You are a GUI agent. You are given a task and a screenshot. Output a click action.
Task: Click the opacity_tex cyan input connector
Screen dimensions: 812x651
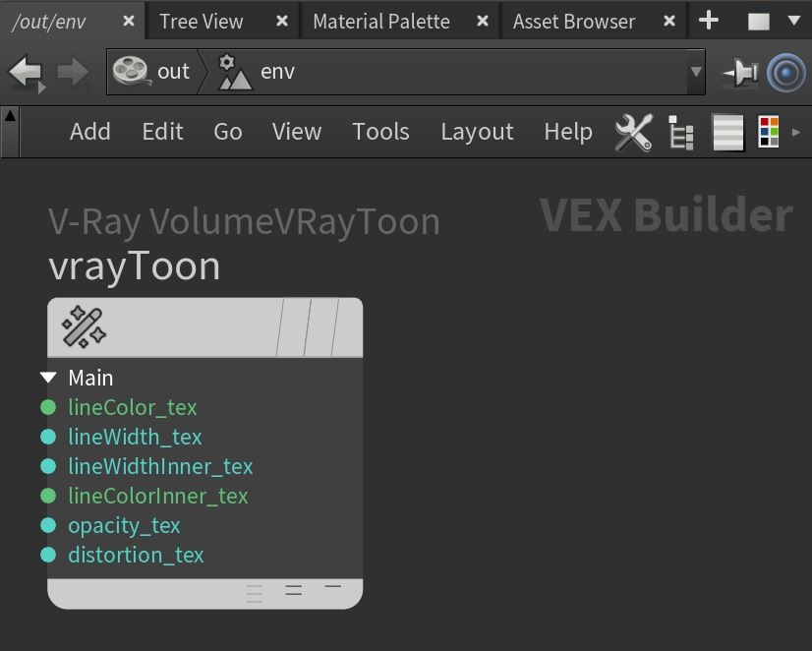point(48,525)
